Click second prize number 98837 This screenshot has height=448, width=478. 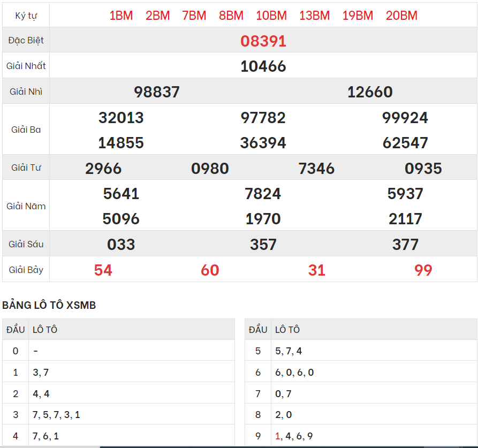pyautogui.click(x=156, y=92)
